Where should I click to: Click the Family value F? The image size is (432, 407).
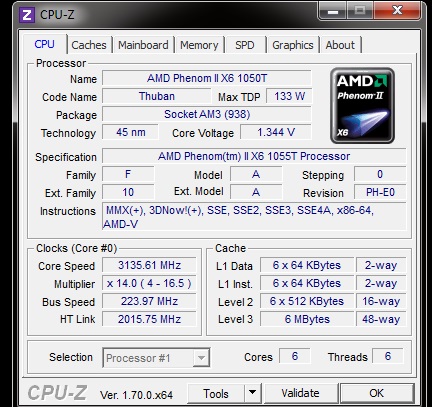click(x=128, y=174)
